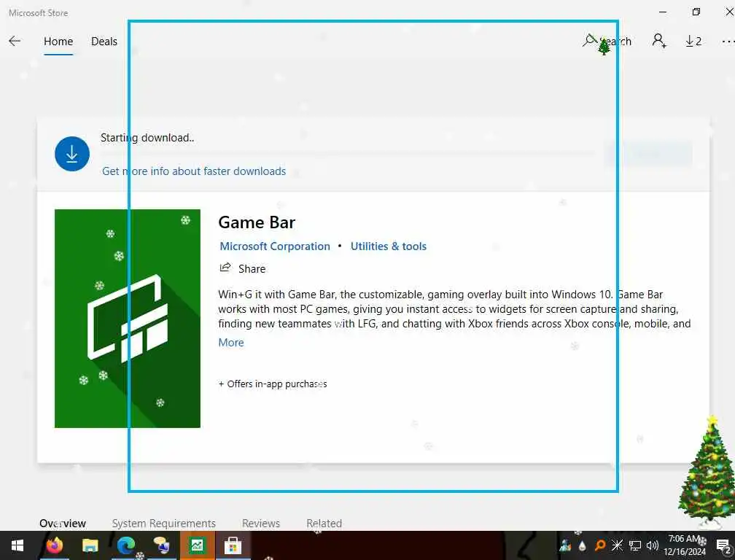735x560 pixels.
Task: Click the orange magnifier tray icon
Action: (599, 545)
